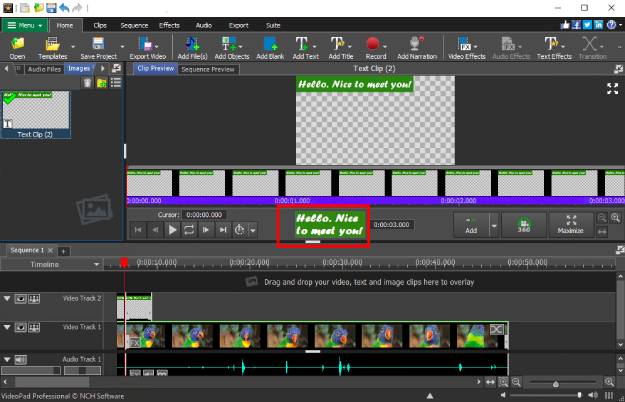Expand Templates dropdown arrow
625x402 pixels.
(x=73, y=46)
